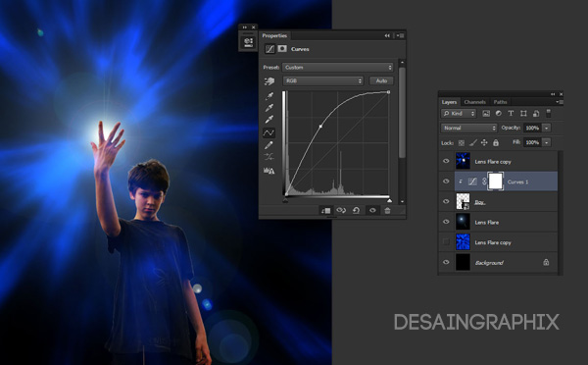Image resolution: width=588 pixels, height=365 pixels.
Task: Click the lock all padlock icon
Action: 496,142
